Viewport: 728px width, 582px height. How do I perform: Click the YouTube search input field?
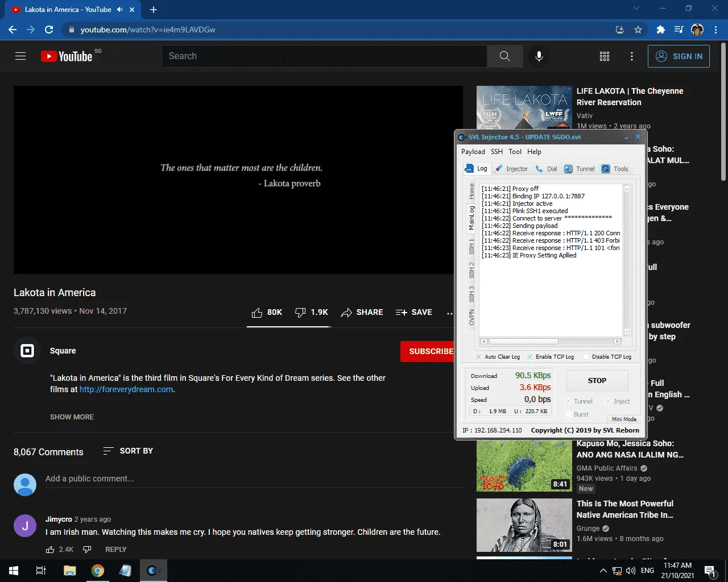[324, 56]
